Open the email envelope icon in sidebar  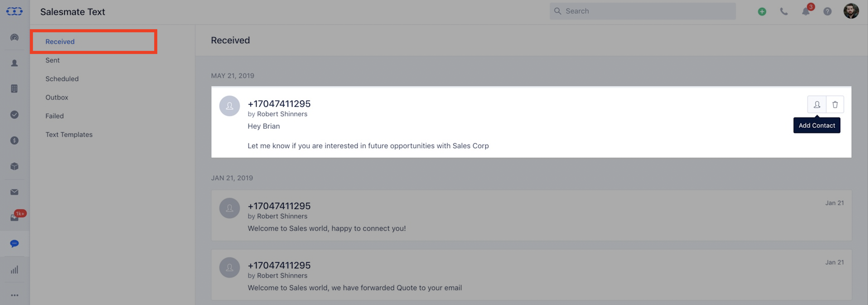(x=14, y=192)
